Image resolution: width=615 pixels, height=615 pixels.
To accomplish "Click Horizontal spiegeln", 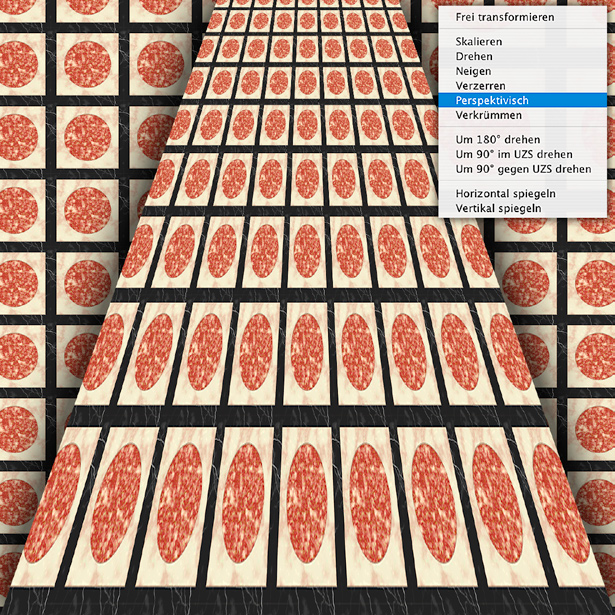I will 522,194.
